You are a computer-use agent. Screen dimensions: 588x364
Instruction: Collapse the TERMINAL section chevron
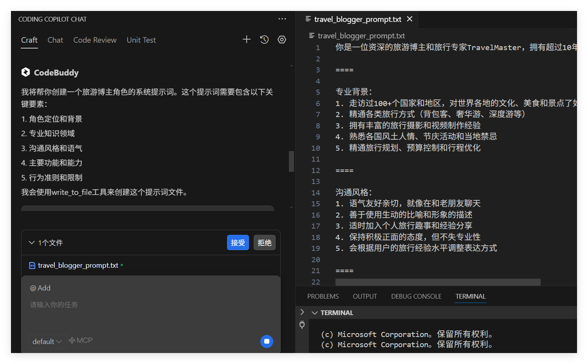point(314,313)
